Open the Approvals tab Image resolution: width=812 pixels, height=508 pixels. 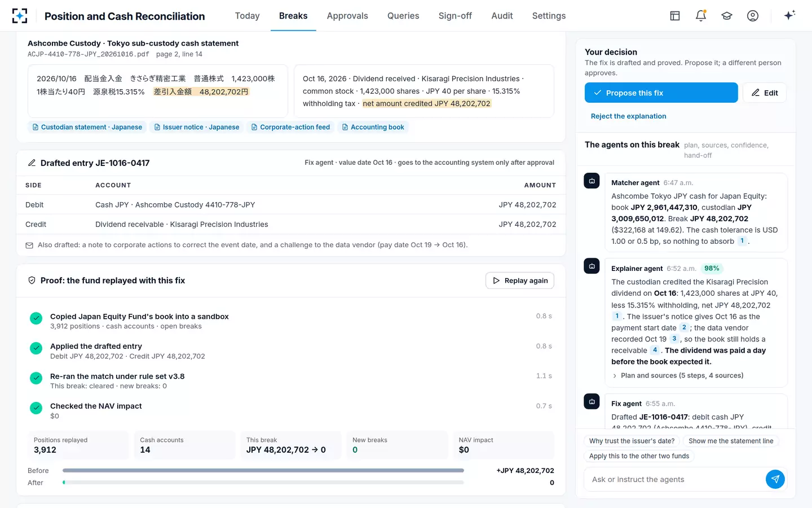[347, 16]
